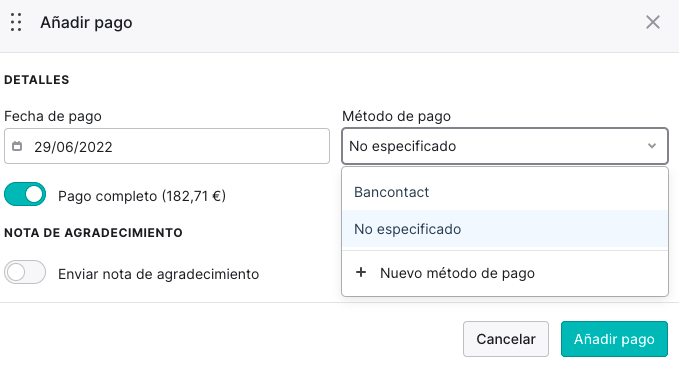Click the Fecha de pago date field
The image size is (679, 367).
click(x=167, y=146)
